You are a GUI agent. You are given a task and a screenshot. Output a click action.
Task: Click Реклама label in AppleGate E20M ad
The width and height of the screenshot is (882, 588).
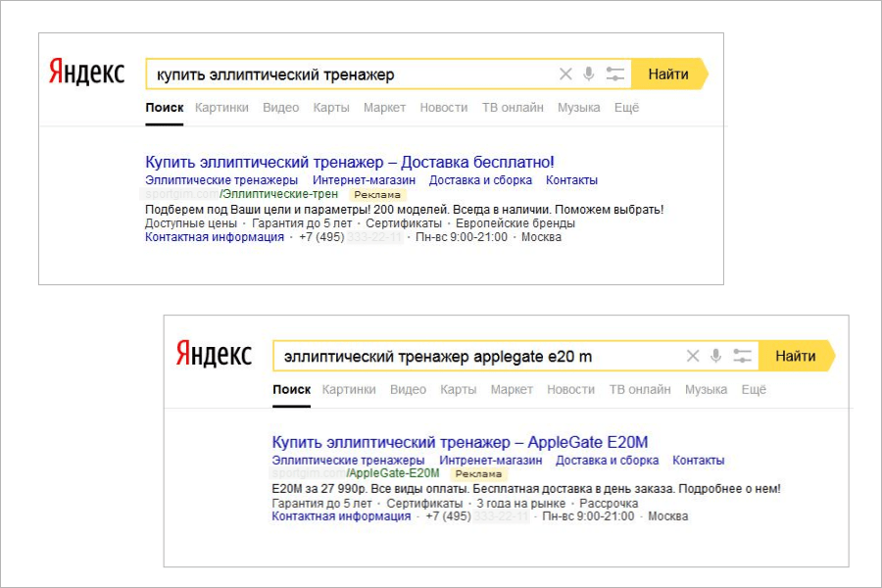point(478,473)
